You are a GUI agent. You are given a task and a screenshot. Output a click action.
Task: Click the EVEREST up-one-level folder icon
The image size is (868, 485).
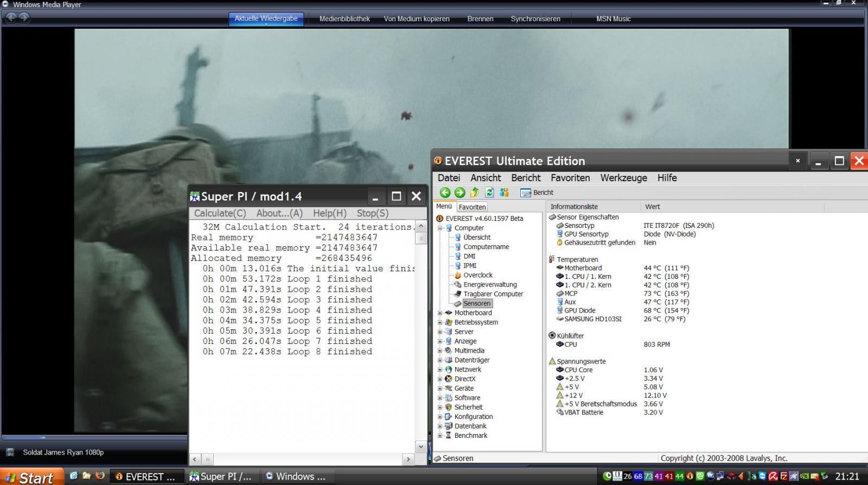(475, 192)
